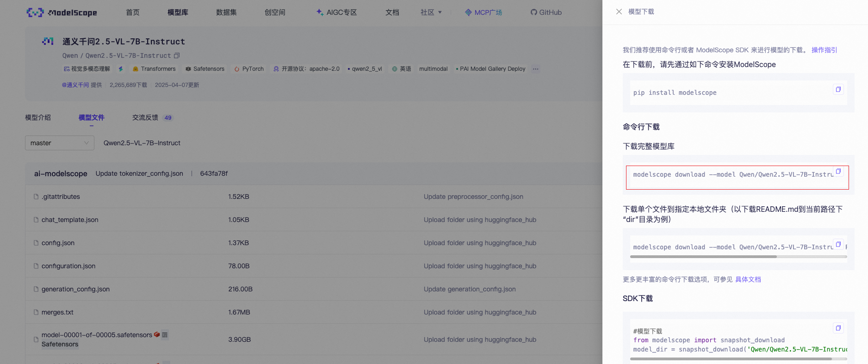The height and width of the screenshot is (364, 868).
Task: Copy the single-file download command
Action: tap(838, 244)
